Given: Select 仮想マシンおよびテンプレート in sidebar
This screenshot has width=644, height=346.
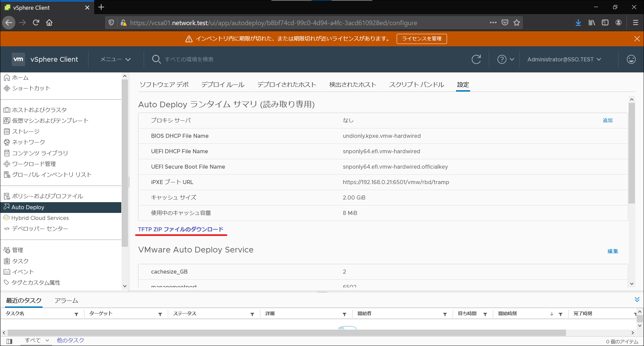Looking at the screenshot, I should click(x=46, y=121).
